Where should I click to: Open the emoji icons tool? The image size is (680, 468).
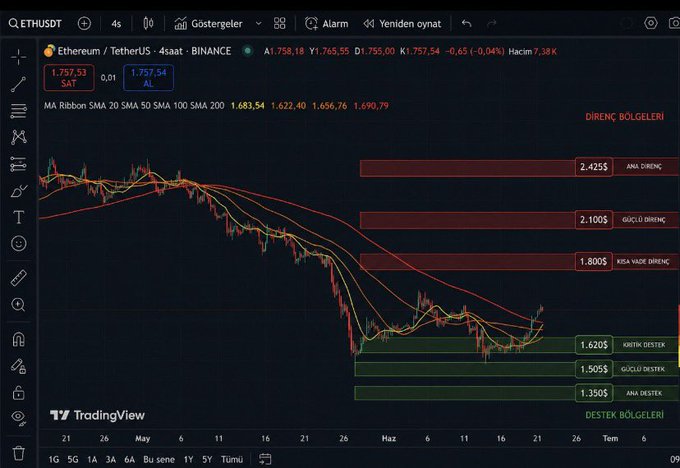pyautogui.click(x=19, y=243)
